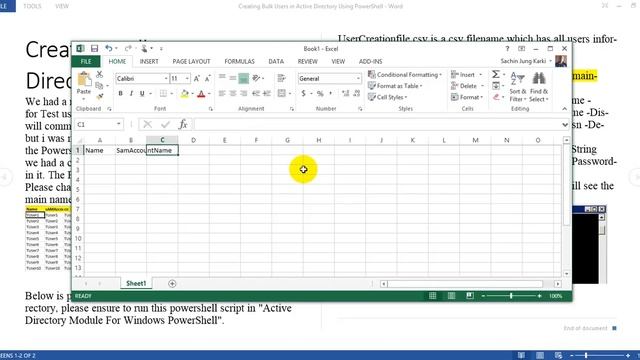Switch to Normal view icon in status bar
640x360 pixels.
coord(433,296)
